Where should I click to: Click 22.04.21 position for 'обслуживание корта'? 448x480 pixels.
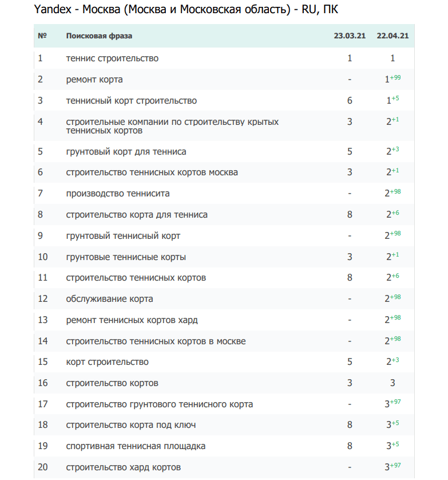click(393, 298)
